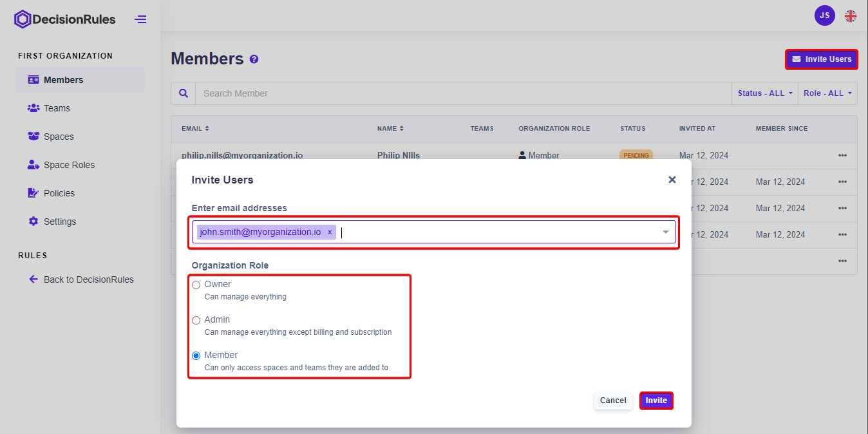Open language selector UK flag icon
The height and width of the screenshot is (434, 868).
851,16
